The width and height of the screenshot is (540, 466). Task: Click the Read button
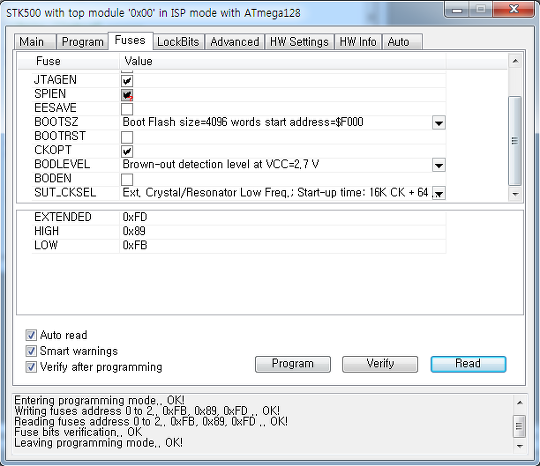coord(468,364)
